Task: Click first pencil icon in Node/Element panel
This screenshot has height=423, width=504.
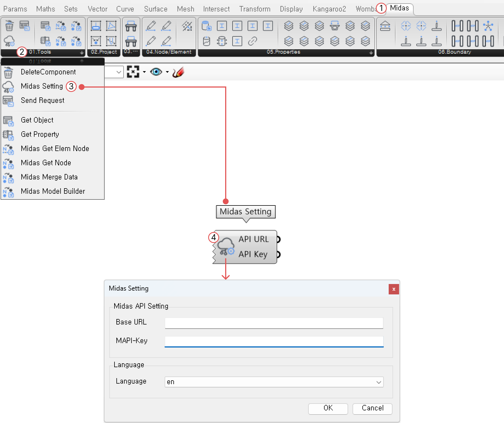Action: point(151,26)
